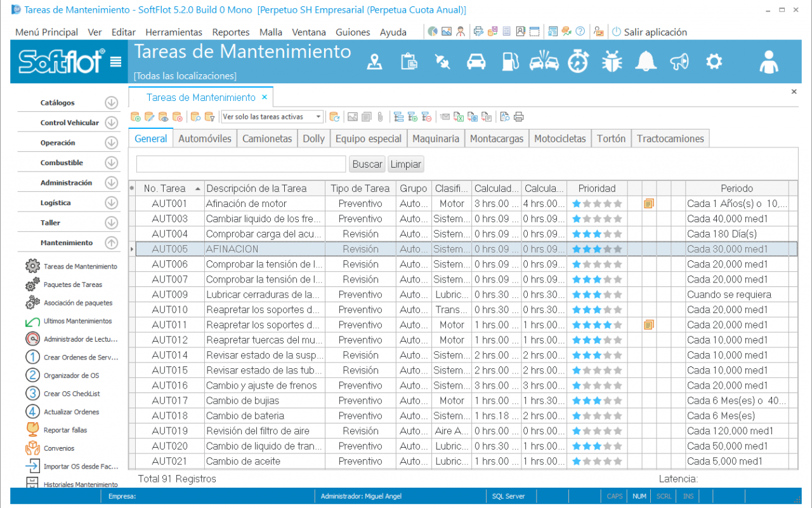The width and height of the screenshot is (812, 508).
Task: Open the 'Ver solo las tareas activas' dropdown
Action: point(318,117)
